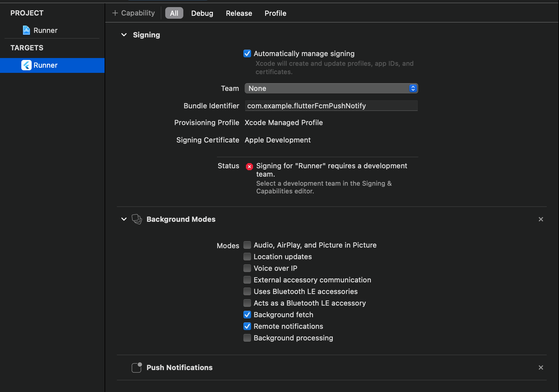559x392 pixels.
Task: Click the Bundle Identifier text field
Action: (x=331, y=106)
